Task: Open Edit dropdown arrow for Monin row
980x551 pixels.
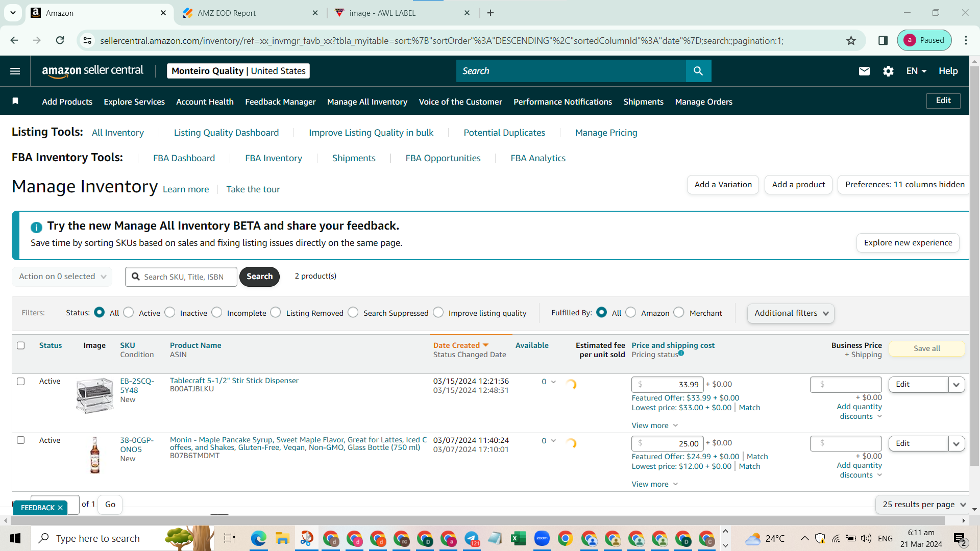Action: coord(957,444)
